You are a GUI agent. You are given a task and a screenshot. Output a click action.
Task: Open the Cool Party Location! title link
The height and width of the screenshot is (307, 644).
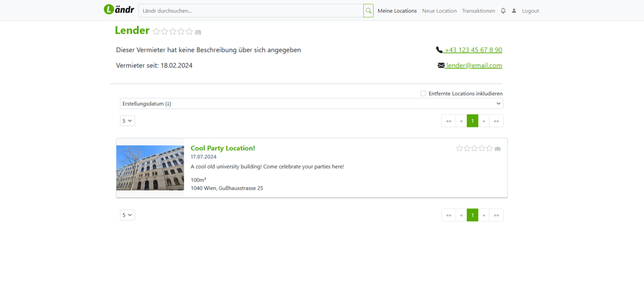[x=223, y=148]
